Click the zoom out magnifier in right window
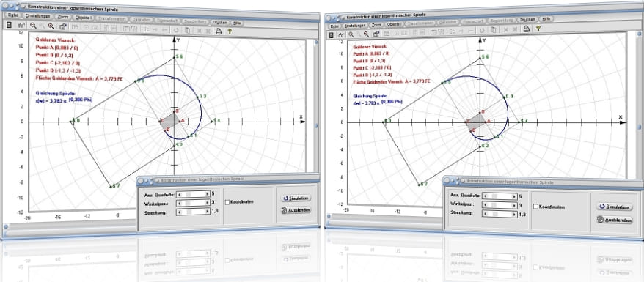 pos(351,34)
